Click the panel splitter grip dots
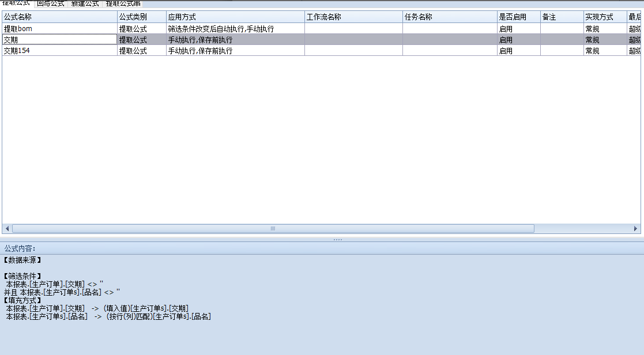The height and width of the screenshot is (355, 644). pyautogui.click(x=338, y=239)
